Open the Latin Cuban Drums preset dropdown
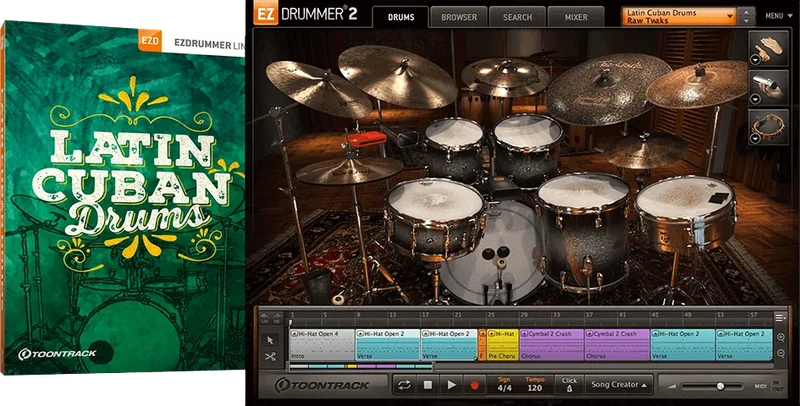800x406 pixels. click(680, 16)
